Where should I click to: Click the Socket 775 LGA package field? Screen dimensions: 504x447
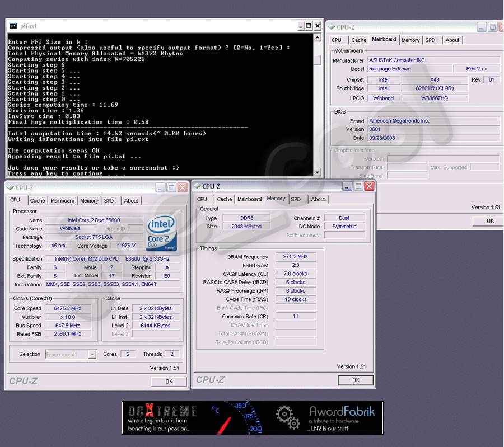pos(94,237)
